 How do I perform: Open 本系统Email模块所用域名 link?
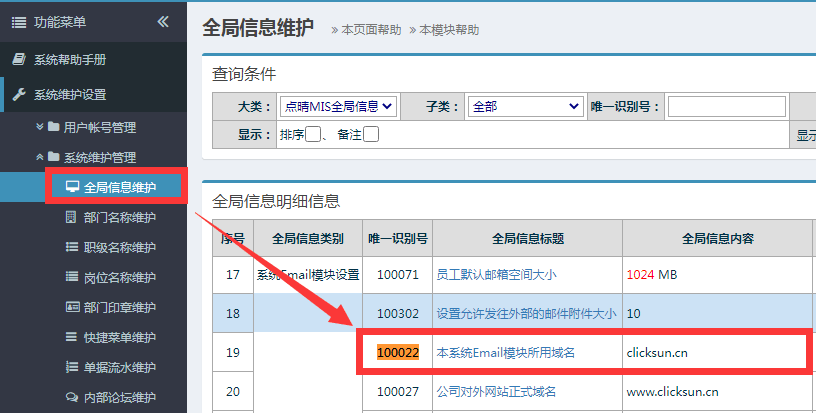505,353
